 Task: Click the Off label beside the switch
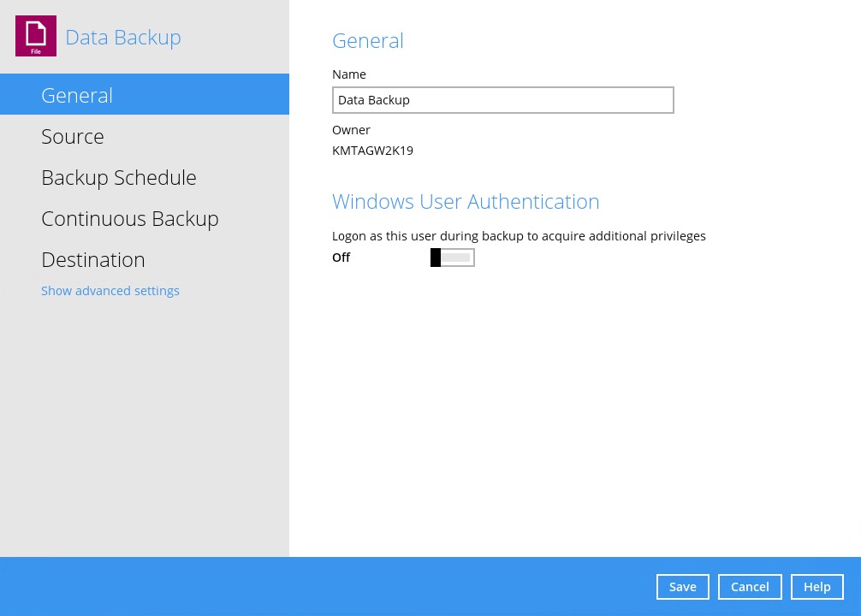tap(341, 258)
